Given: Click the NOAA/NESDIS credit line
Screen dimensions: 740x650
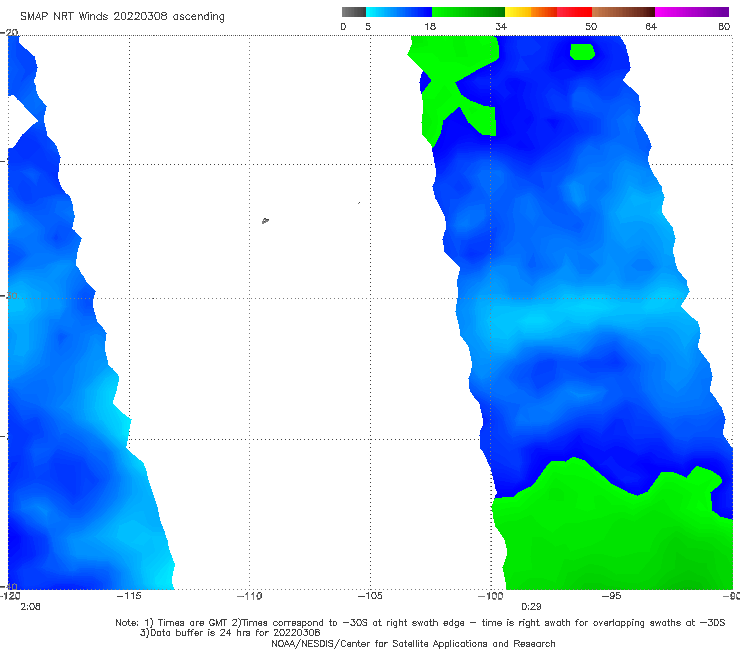Looking at the screenshot, I should 413,643.
